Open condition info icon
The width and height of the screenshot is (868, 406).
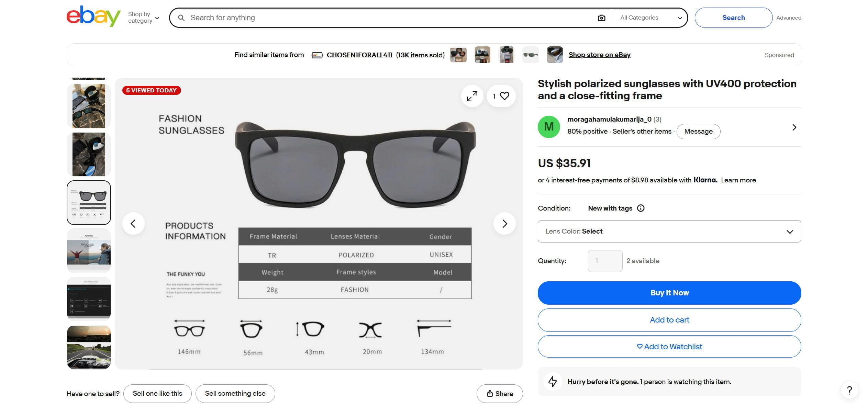pos(641,208)
